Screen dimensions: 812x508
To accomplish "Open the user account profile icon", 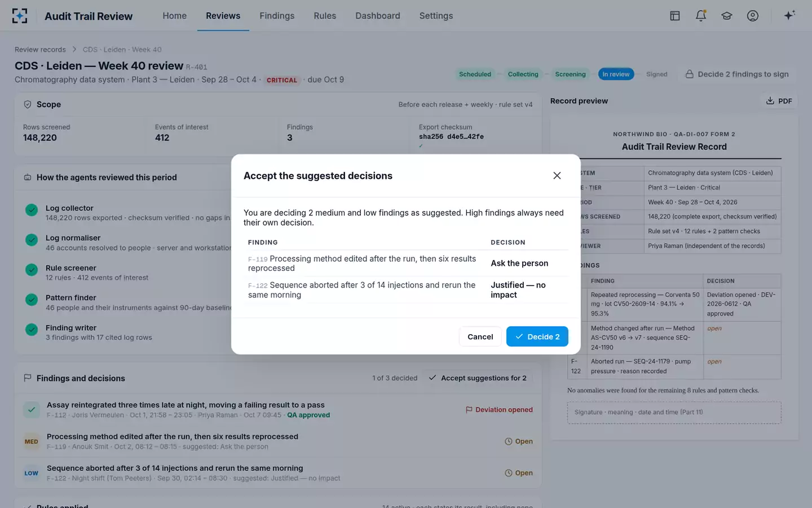I will 753,16.
